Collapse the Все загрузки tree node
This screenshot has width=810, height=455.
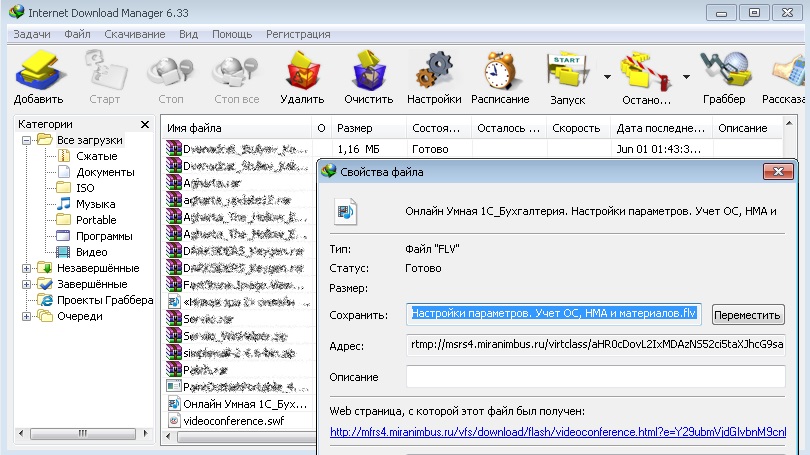coord(26,140)
